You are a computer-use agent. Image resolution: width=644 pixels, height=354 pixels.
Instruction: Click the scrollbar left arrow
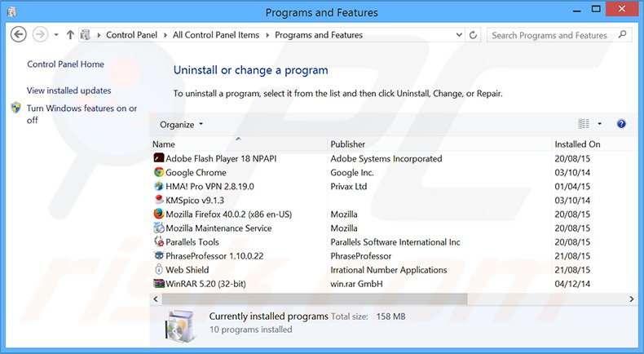click(x=156, y=299)
